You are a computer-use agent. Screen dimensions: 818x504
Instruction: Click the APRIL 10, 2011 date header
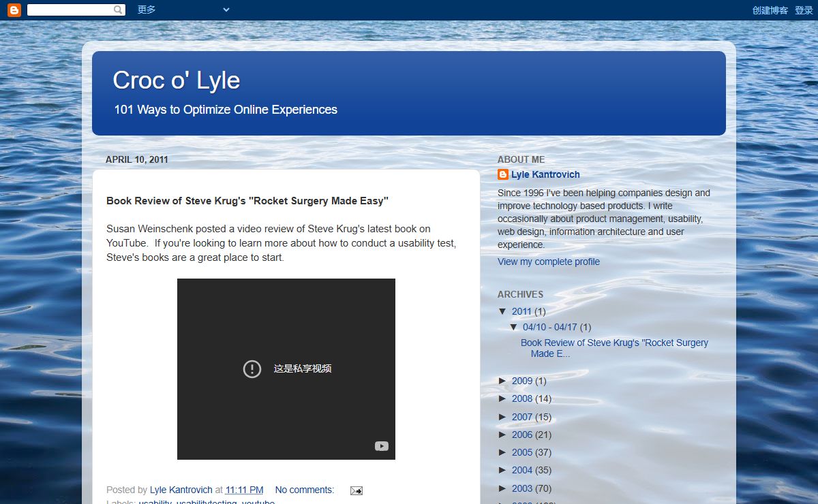(136, 160)
